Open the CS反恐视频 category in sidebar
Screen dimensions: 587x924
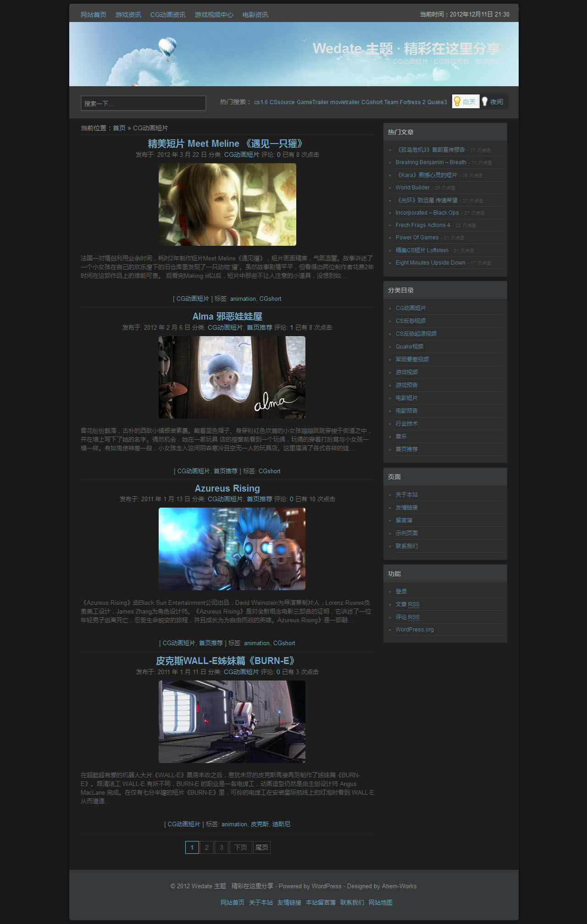tap(411, 321)
